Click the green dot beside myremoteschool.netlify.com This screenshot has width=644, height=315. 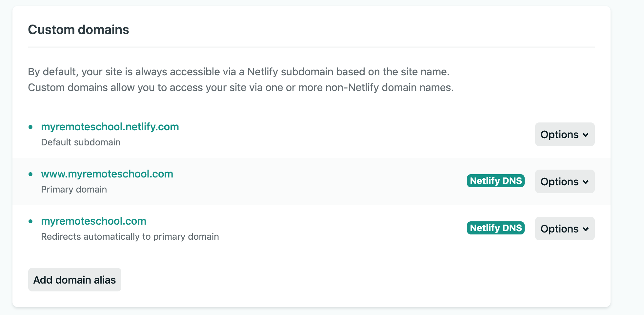(30, 127)
